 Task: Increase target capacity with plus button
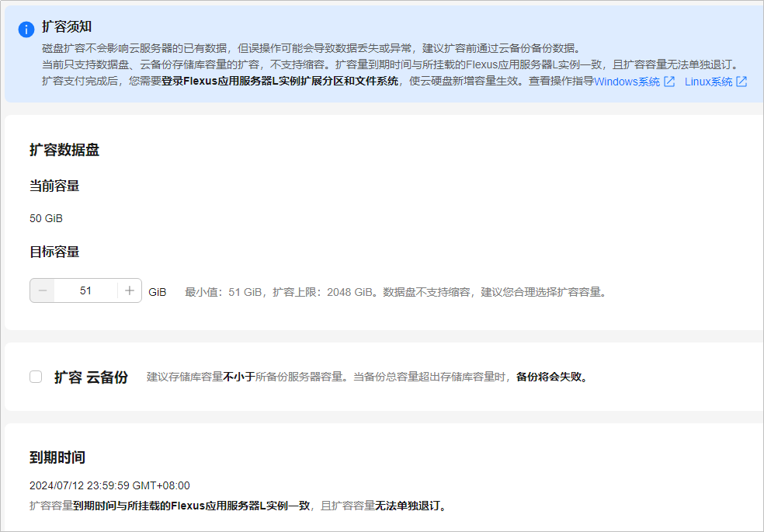coord(130,290)
